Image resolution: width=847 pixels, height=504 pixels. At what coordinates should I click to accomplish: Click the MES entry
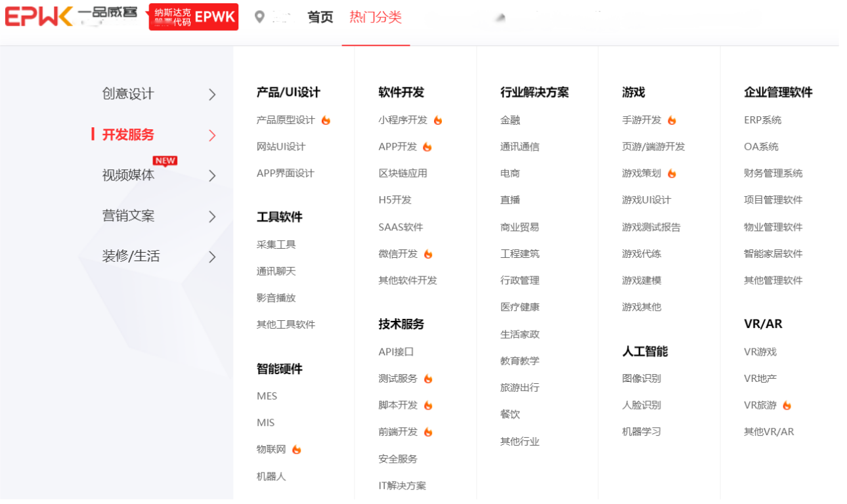click(267, 396)
